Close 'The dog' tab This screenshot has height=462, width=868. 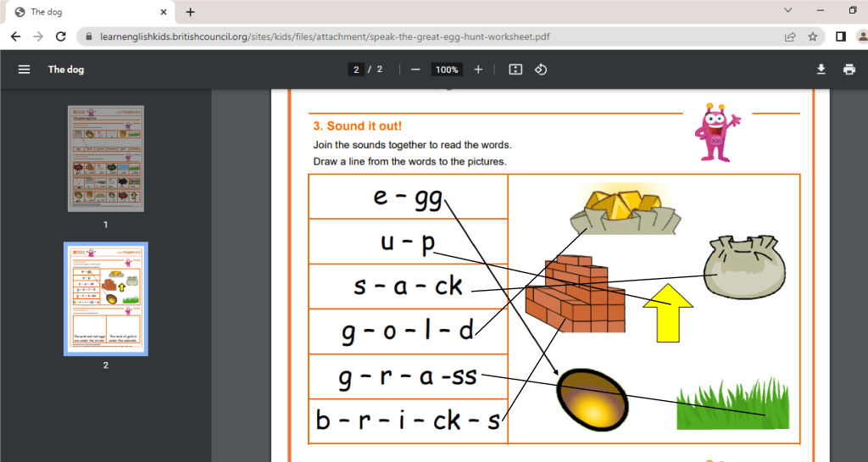pos(163,12)
